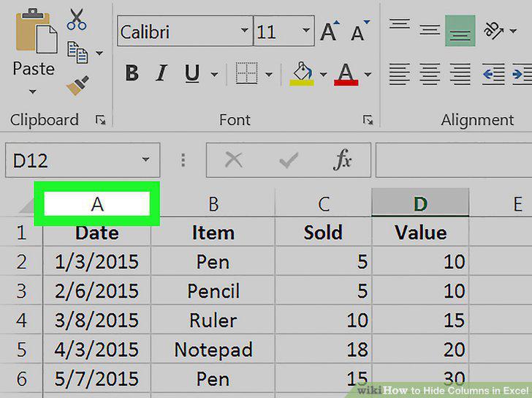Copy selection with the Copy icon
Image resolution: width=532 pixels, height=398 pixels.
coord(77,53)
